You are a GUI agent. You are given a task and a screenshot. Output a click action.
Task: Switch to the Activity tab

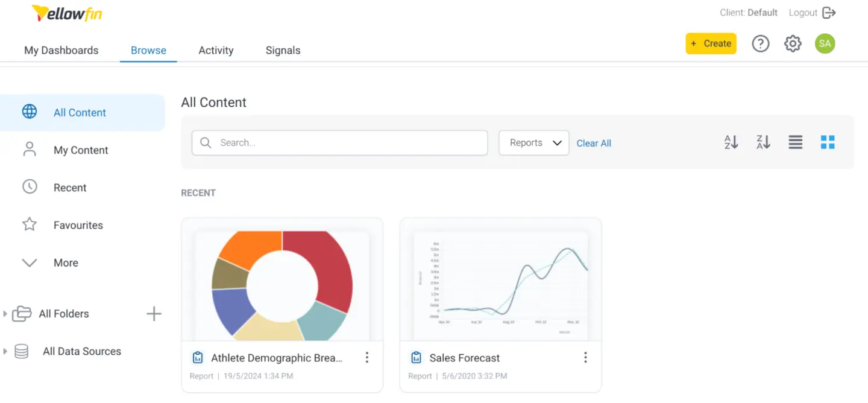pos(216,51)
